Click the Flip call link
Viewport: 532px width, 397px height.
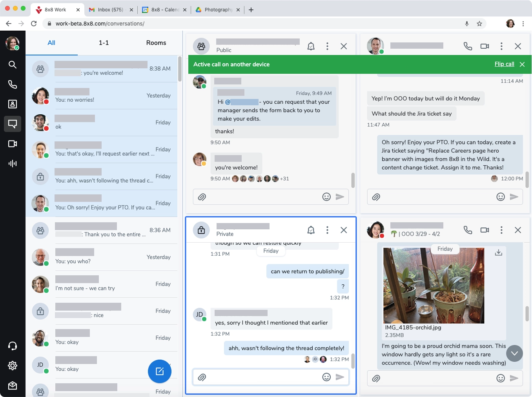pos(504,64)
